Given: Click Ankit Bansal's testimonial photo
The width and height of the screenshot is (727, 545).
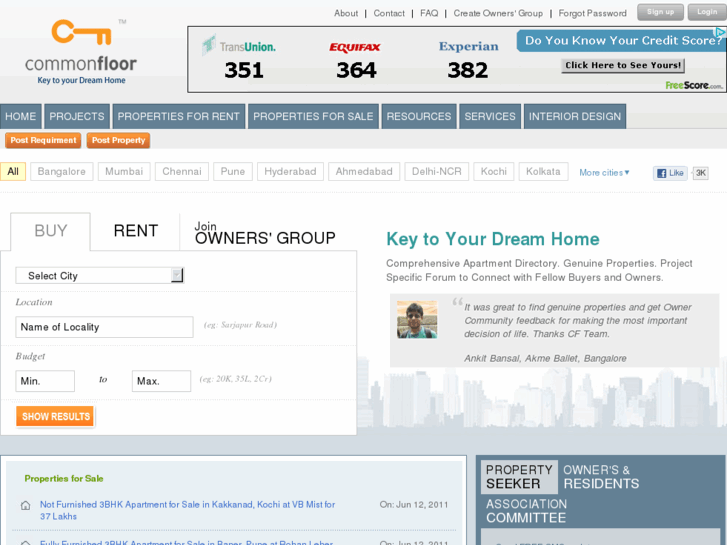Looking at the screenshot, I should pyautogui.click(x=417, y=319).
